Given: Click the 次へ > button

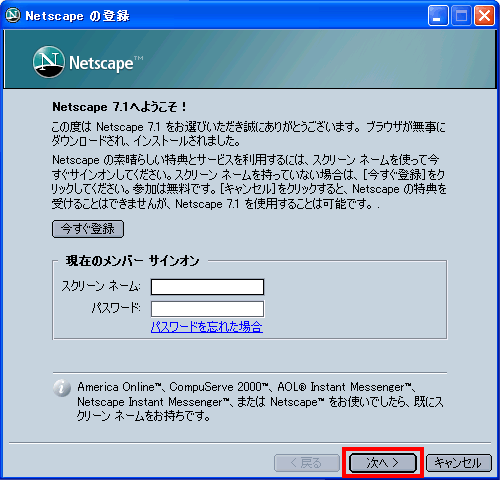Looking at the screenshot, I should tap(383, 463).
